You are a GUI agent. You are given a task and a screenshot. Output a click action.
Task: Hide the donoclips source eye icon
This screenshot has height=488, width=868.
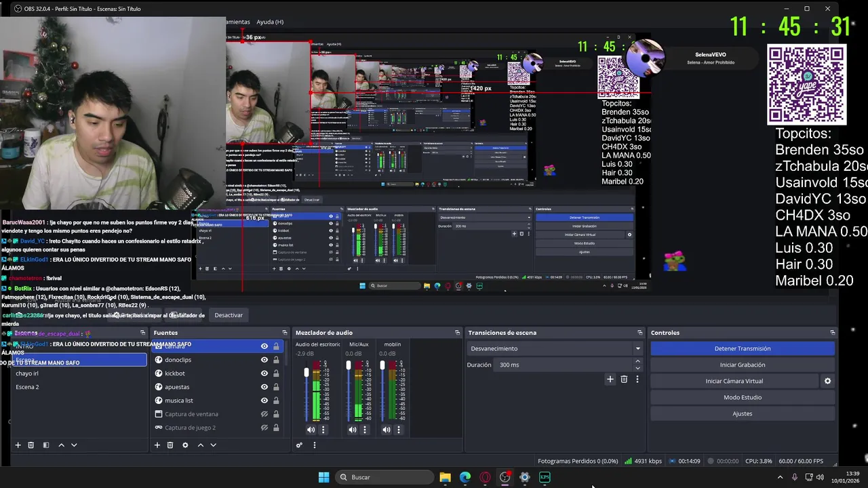(264, 360)
